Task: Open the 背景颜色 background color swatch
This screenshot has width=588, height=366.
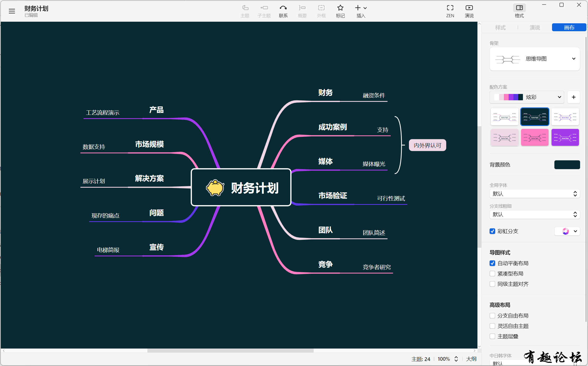Action: pos(567,165)
